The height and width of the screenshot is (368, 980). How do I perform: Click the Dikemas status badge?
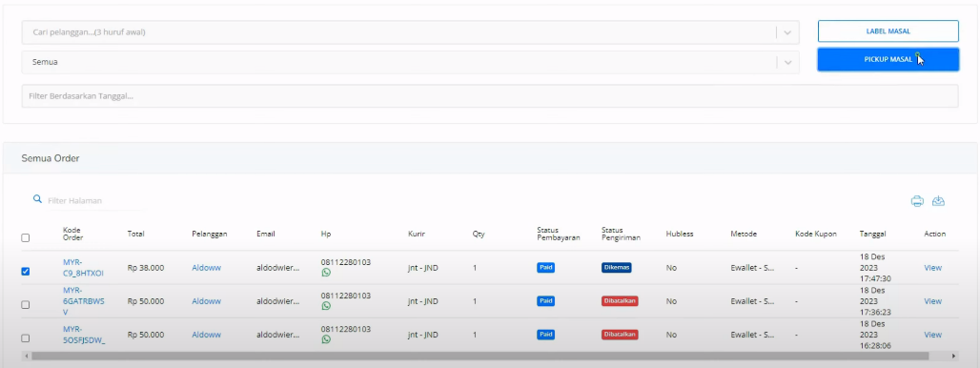point(616,267)
